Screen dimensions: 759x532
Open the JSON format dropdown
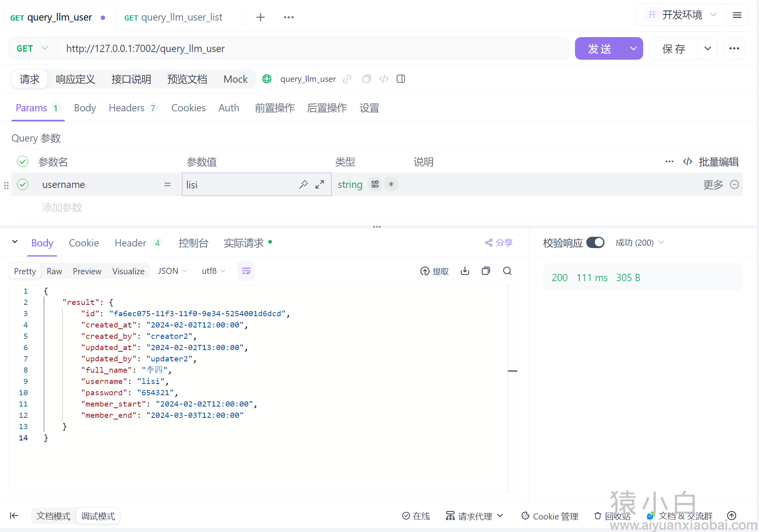[x=172, y=271]
